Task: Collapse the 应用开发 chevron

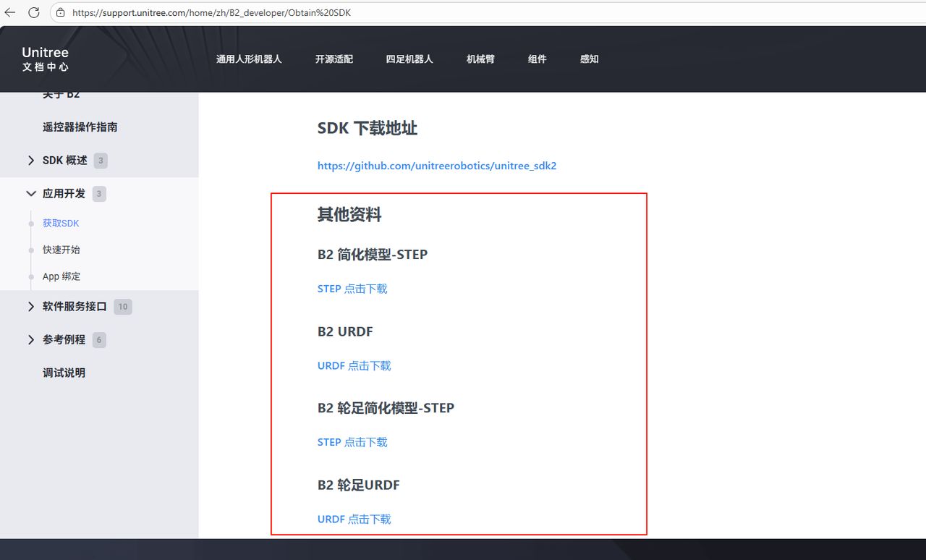Action: pos(30,194)
